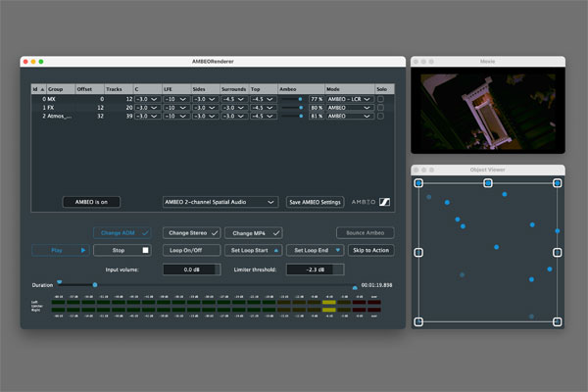588x392 pixels.
Task: Click the Change Stereo button
Action: point(191,233)
